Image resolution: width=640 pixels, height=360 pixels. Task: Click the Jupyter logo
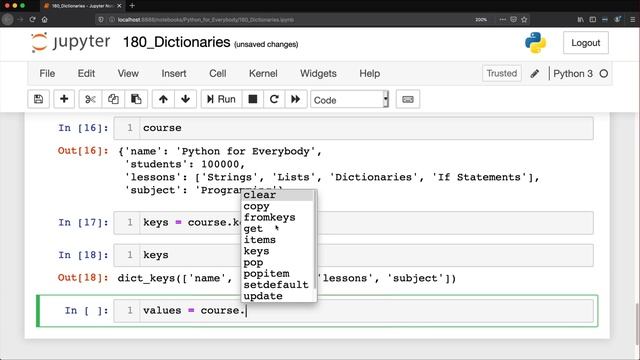71,42
